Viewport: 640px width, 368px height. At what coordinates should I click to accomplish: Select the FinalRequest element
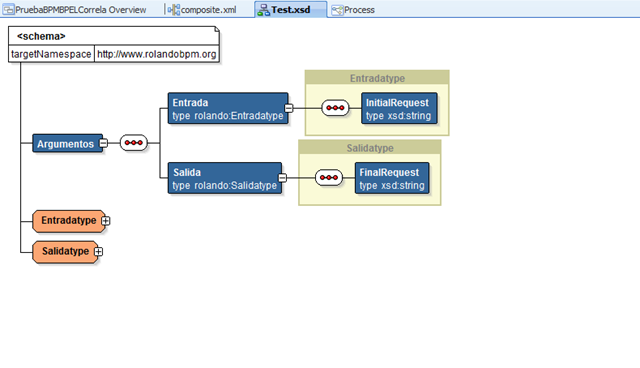point(392,178)
